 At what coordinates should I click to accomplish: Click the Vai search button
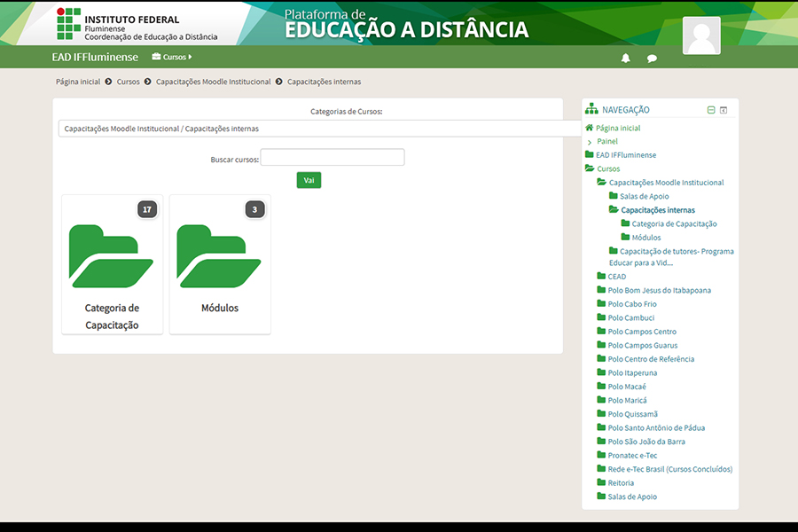(x=309, y=180)
